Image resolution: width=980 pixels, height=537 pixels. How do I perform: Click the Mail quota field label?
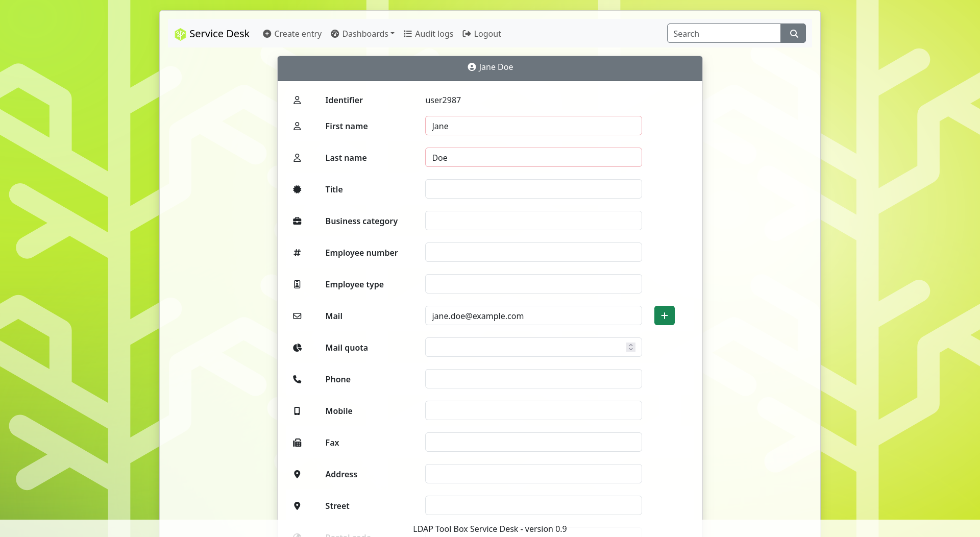347,348
